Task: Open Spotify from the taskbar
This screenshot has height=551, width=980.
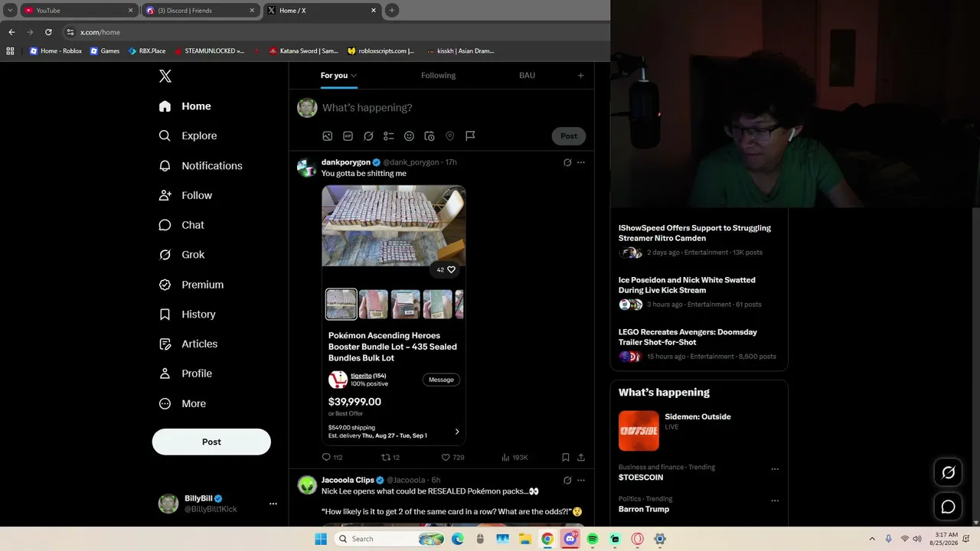Action: tap(593, 539)
